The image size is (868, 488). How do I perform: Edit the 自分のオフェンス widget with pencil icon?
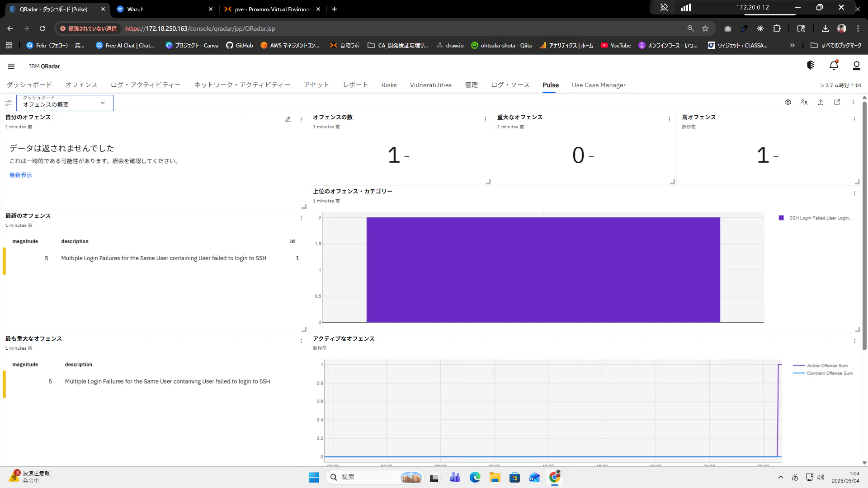tap(288, 119)
